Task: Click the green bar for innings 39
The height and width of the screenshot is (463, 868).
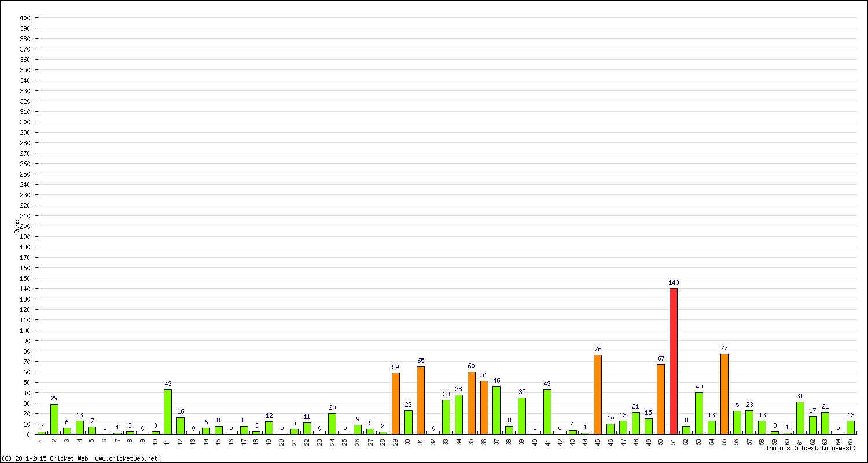Action: [x=522, y=416]
